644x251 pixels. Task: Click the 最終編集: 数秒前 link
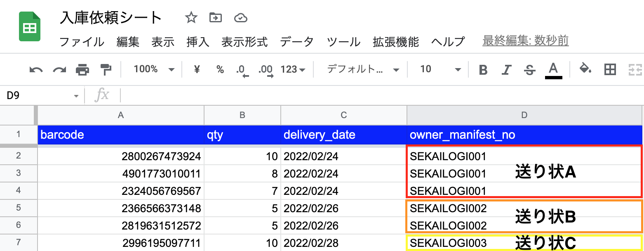526,41
